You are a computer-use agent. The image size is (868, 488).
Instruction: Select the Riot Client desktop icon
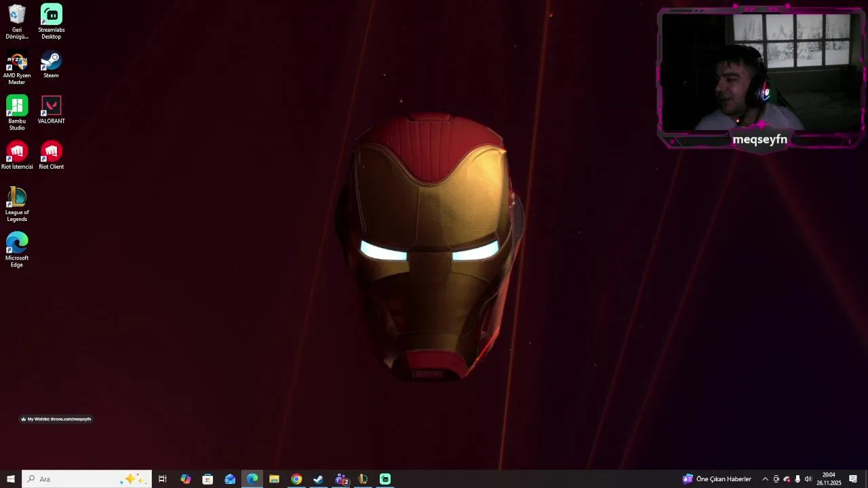(52, 155)
